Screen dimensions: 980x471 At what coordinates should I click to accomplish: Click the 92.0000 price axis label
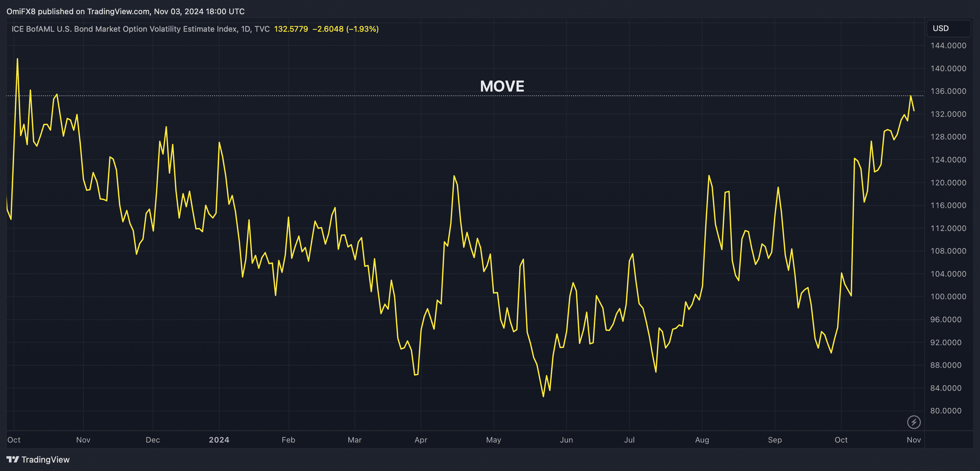tap(946, 342)
